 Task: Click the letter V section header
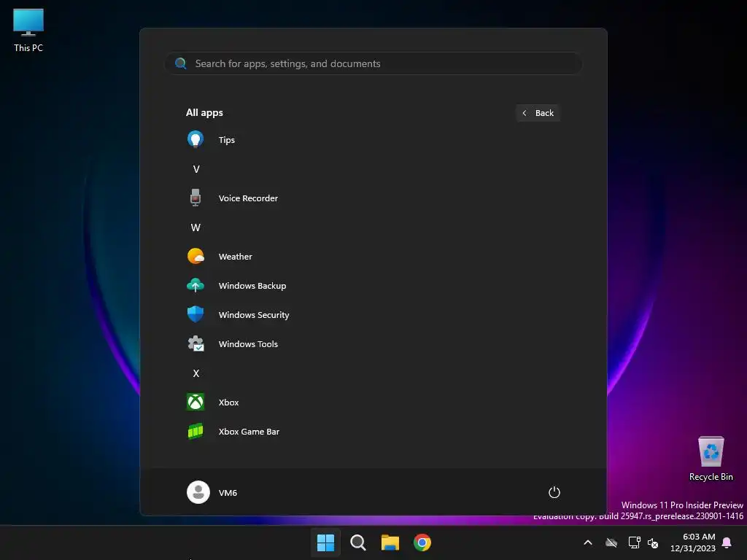pyautogui.click(x=196, y=169)
